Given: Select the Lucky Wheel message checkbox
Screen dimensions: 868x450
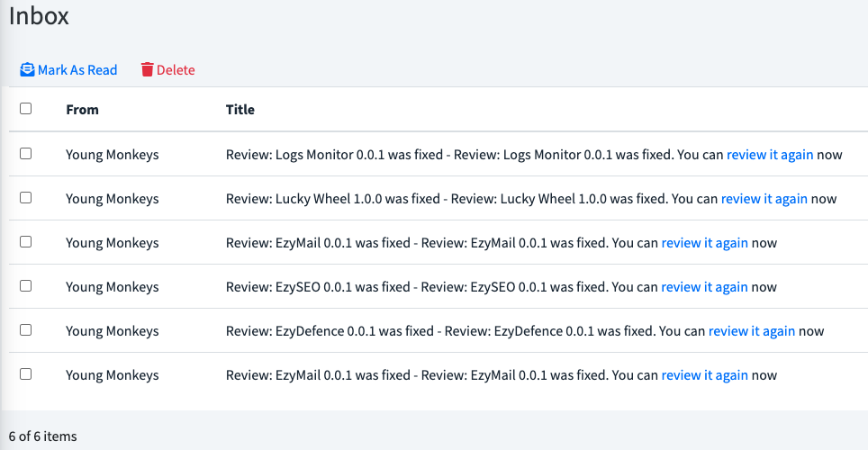Looking at the screenshot, I should 25,198.
